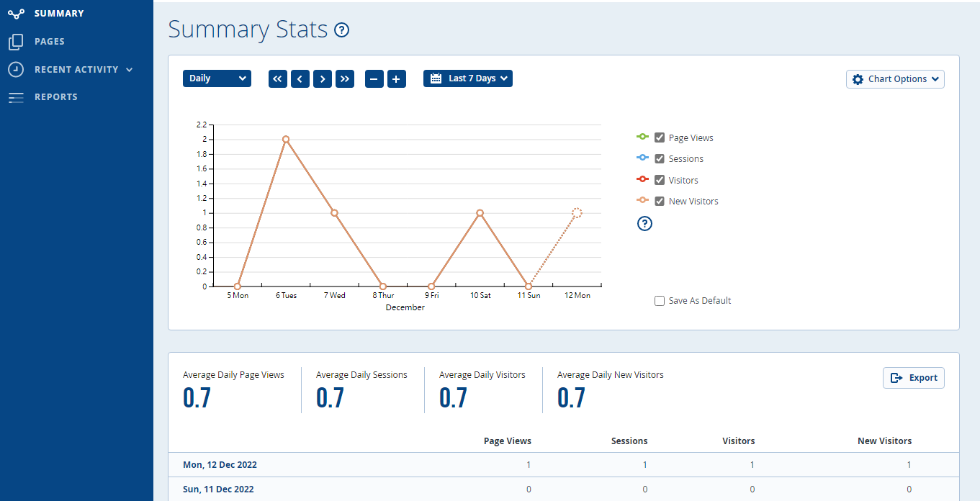The image size is (980, 501).
Task: Jump to earliest period with double-left arrows
Action: tap(278, 78)
